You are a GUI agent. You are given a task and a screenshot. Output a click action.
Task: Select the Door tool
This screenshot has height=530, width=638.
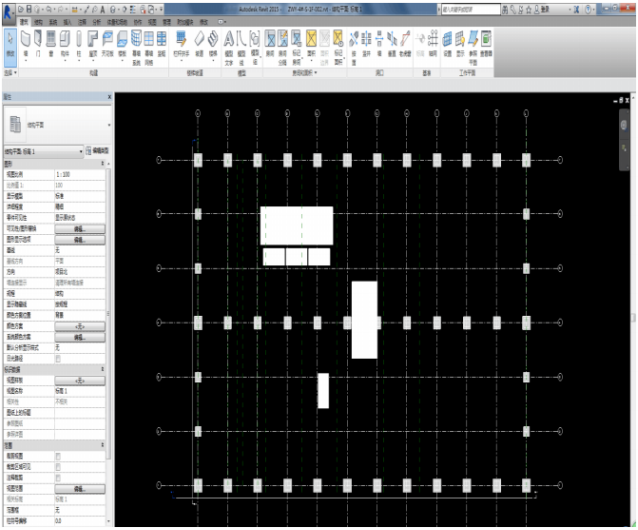tap(38, 41)
